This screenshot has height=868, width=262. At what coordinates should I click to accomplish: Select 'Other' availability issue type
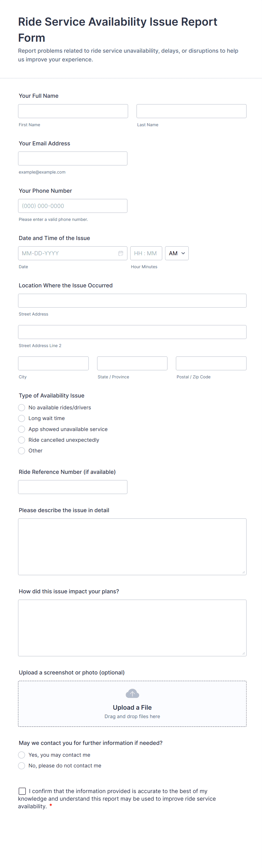coord(22,450)
